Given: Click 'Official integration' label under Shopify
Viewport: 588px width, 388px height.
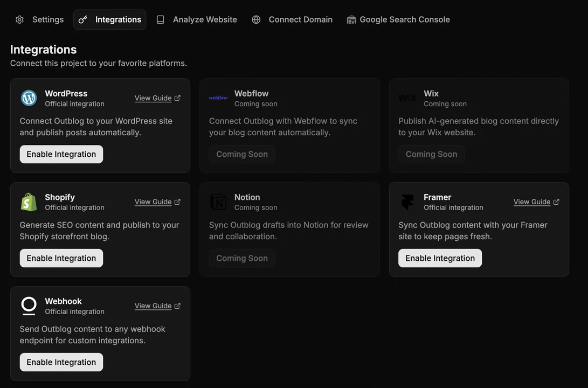Looking at the screenshot, I should coord(74,207).
